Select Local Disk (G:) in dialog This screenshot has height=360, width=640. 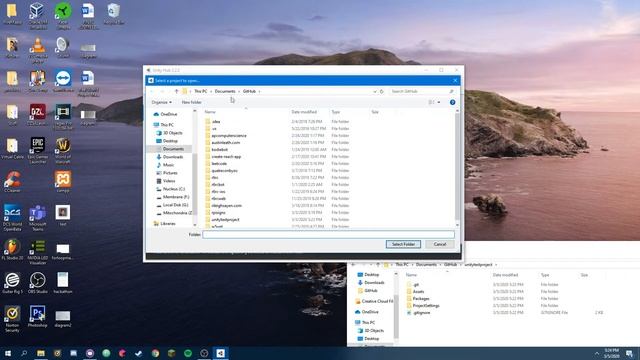pos(175,205)
